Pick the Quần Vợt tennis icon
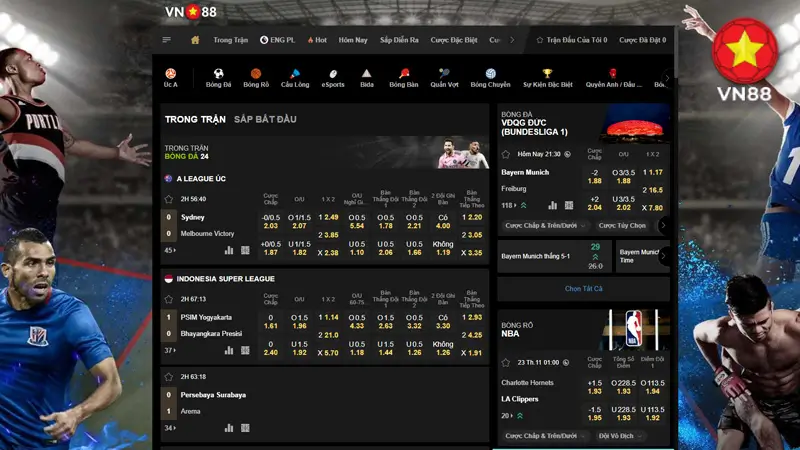This screenshot has height=450, width=800. coord(444,74)
